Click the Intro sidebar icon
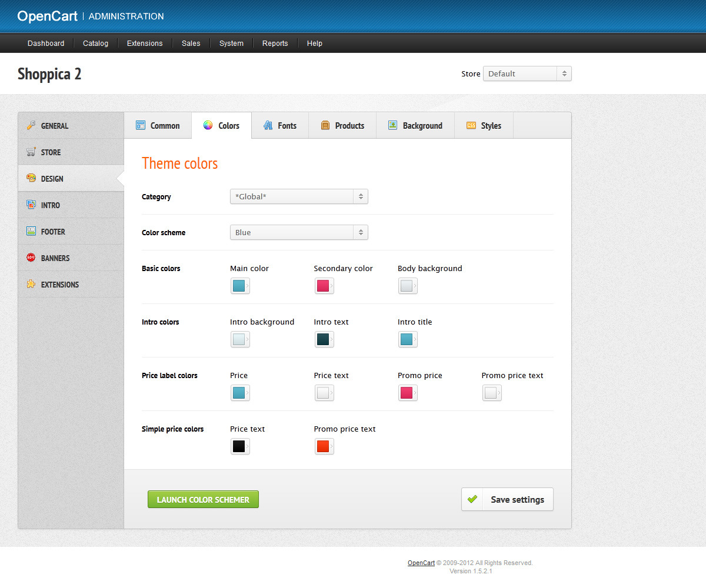706x588 pixels. (31, 205)
